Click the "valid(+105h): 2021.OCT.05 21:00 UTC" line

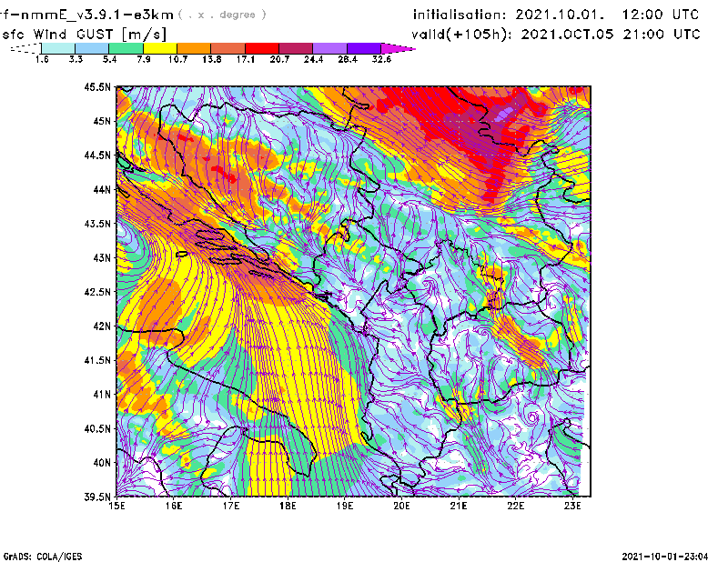(x=556, y=35)
